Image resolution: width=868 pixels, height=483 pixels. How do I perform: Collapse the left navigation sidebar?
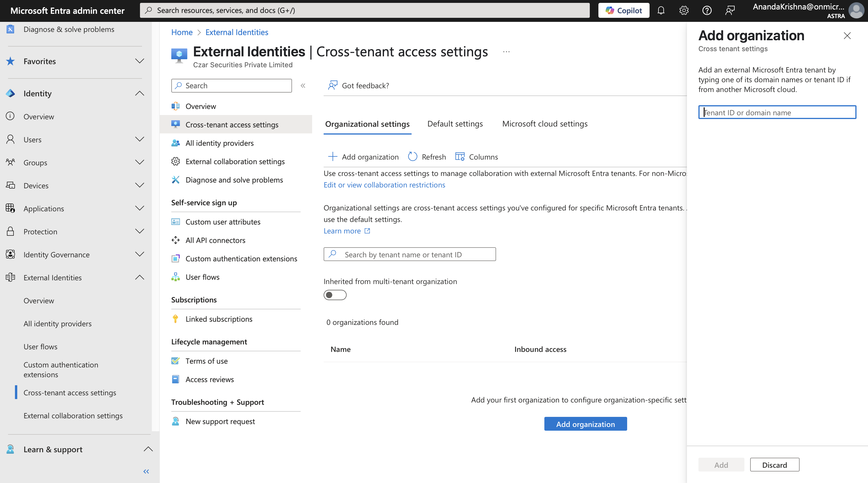tap(146, 471)
